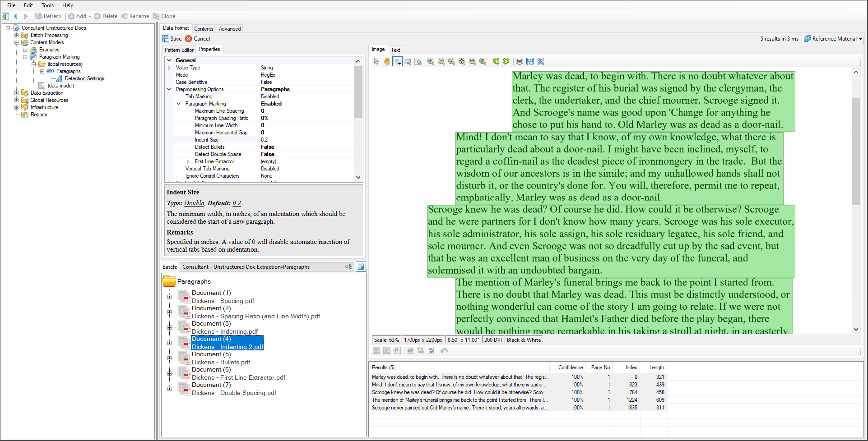Click the save image floppy icon

(530, 61)
